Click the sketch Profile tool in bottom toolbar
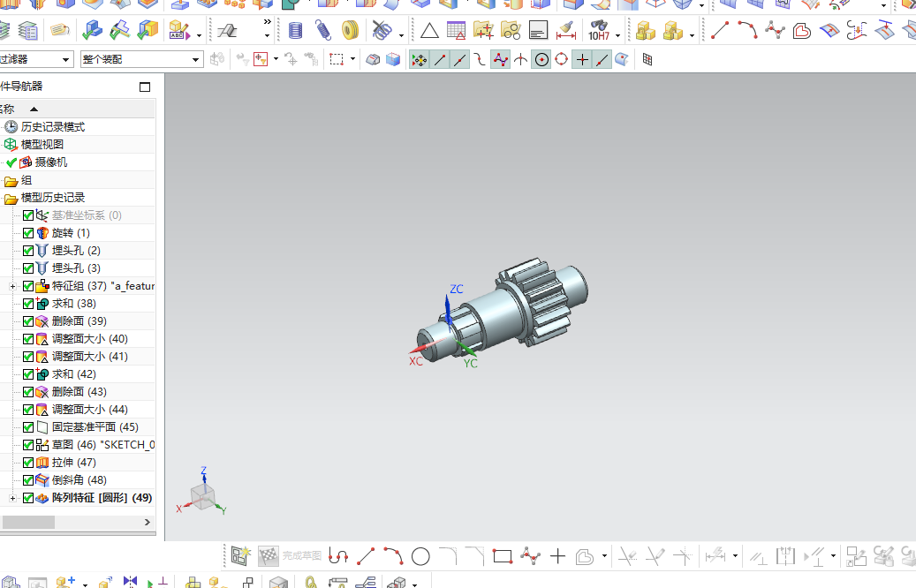This screenshot has width=916, height=588. tap(338, 556)
